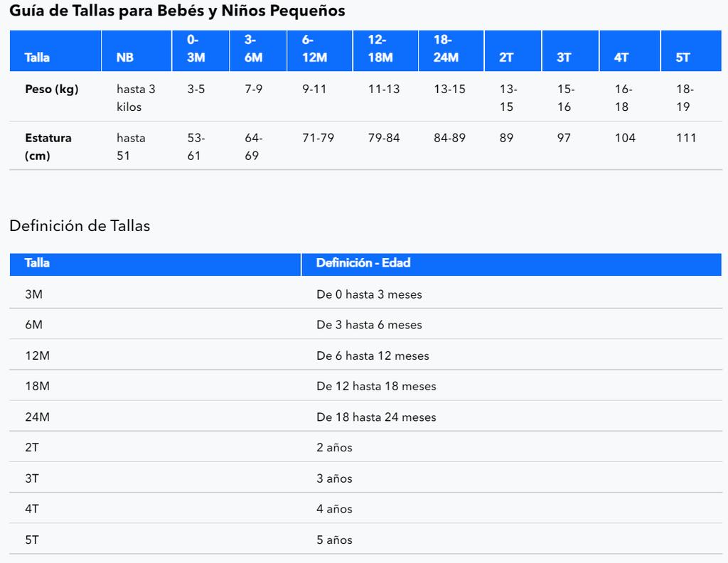Click the '3 años' definition cell
Image resolution: width=728 pixels, height=563 pixels.
coord(334,478)
